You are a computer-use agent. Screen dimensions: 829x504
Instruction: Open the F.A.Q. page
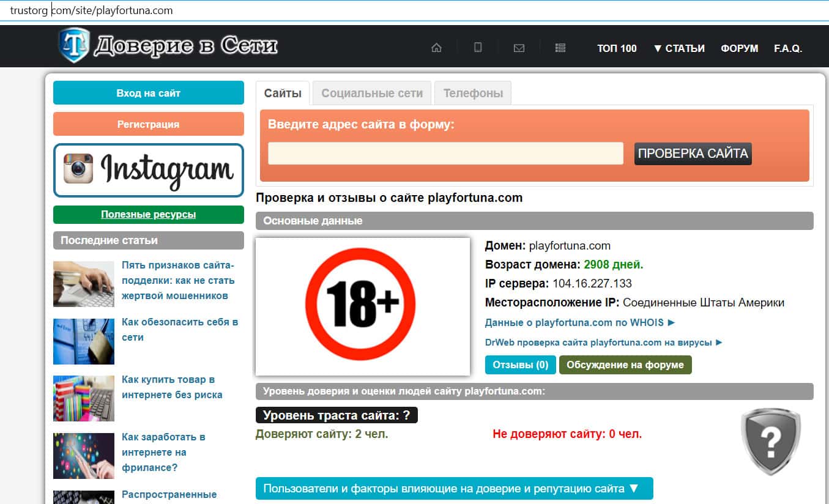(788, 48)
